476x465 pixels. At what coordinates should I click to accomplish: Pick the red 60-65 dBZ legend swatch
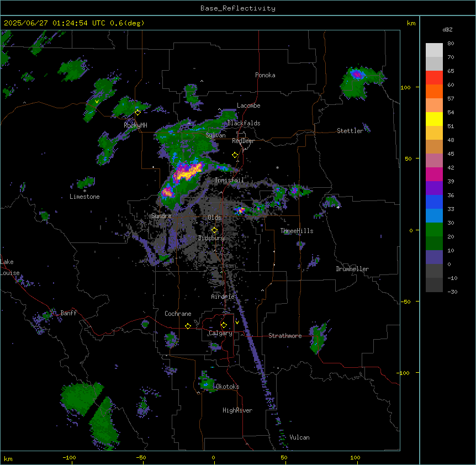point(434,77)
